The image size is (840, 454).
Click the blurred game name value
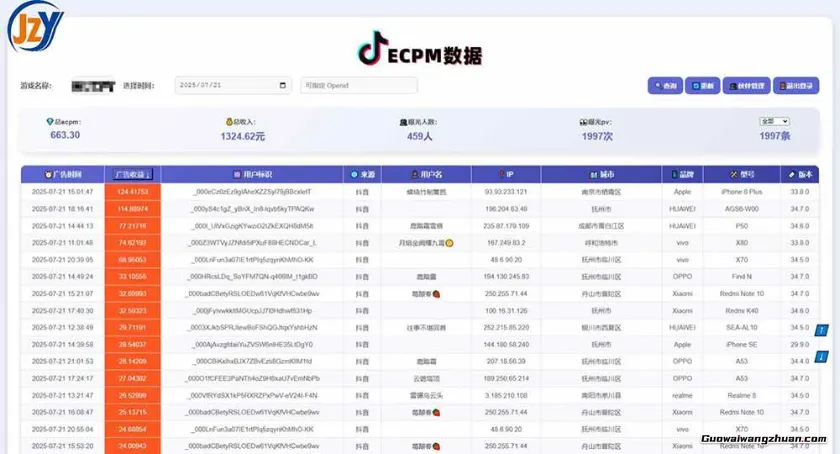pos(93,86)
